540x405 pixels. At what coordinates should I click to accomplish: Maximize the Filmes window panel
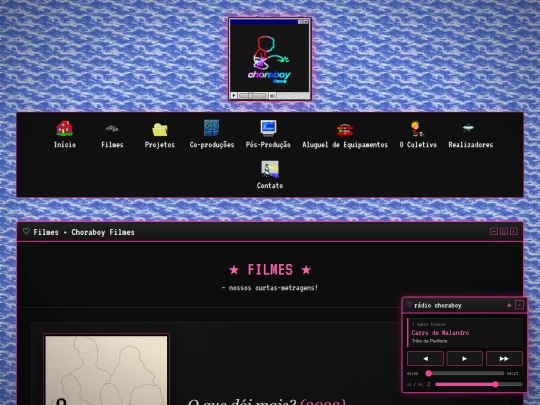504,231
